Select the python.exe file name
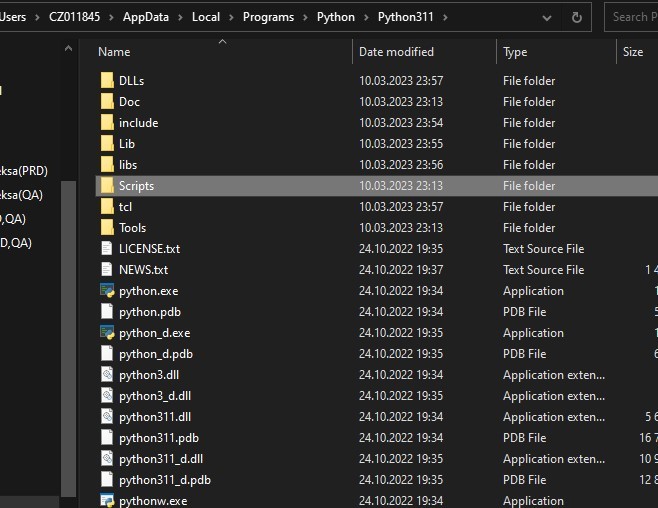 click(x=149, y=291)
